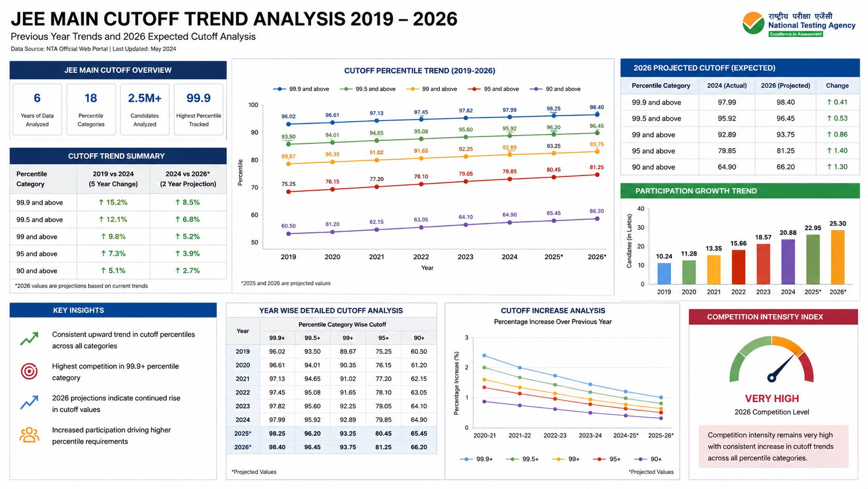
Task: Click the 2.5M+ Candidates Analyzed card
Action: pos(145,109)
